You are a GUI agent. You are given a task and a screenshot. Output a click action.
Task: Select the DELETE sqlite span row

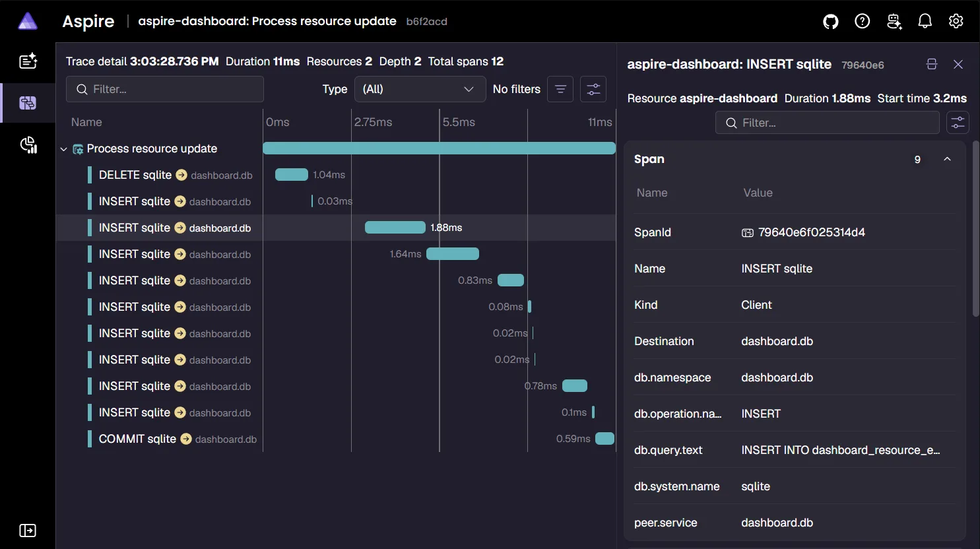pos(336,175)
